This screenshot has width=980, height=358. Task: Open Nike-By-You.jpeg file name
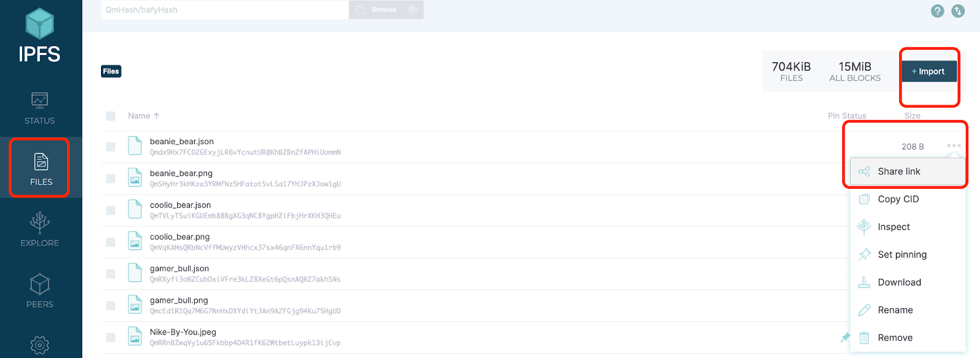coord(183,332)
